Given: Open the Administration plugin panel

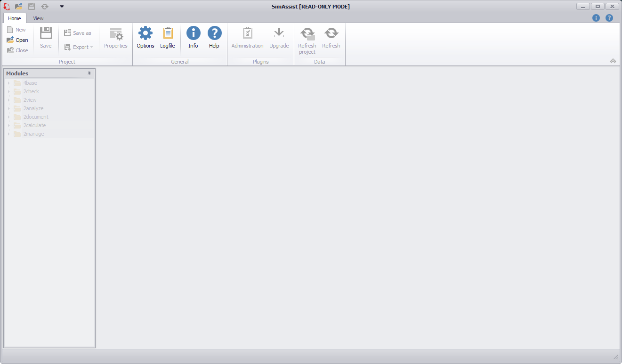Looking at the screenshot, I should click(247, 38).
